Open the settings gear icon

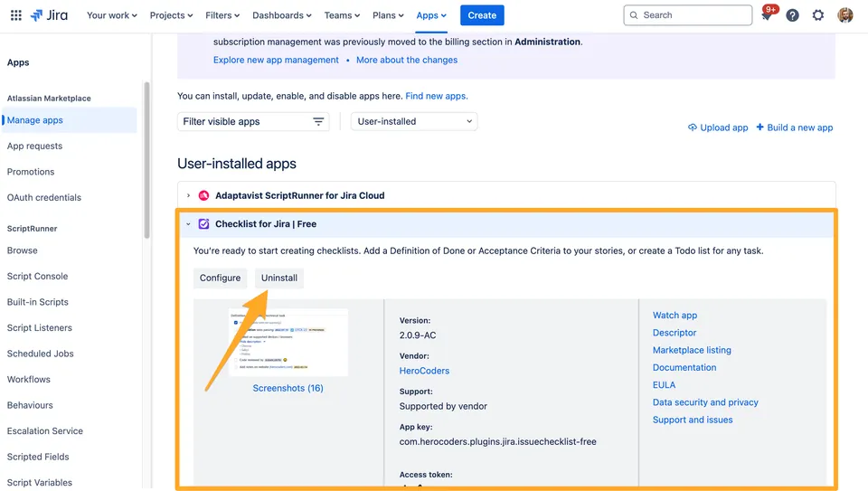[x=818, y=15]
